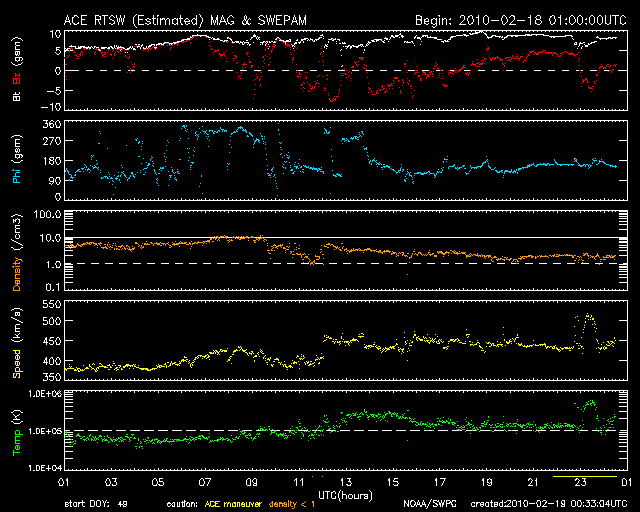Select the "350" tick on the Speed axis

click(x=52, y=377)
